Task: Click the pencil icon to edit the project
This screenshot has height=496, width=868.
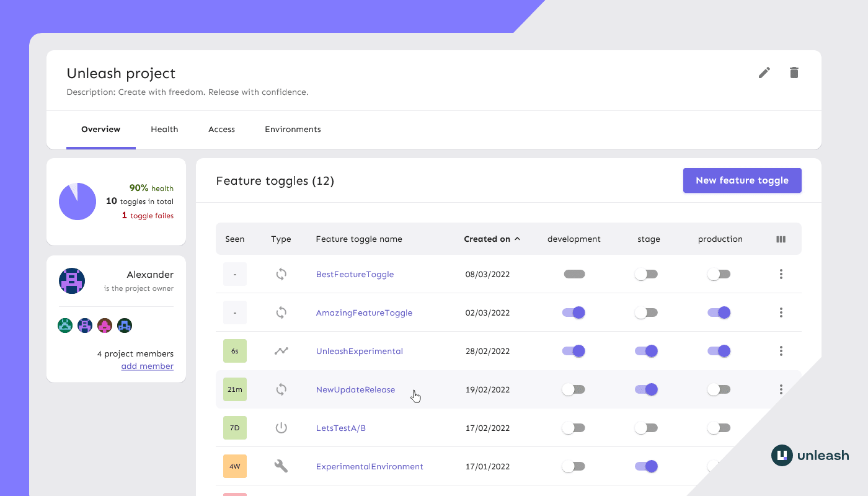Action: [764, 73]
